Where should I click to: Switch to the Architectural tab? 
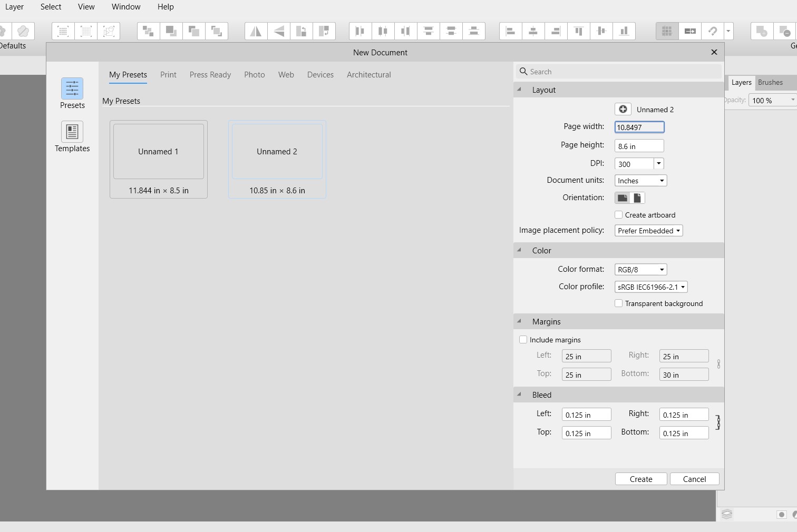pos(369,75)
